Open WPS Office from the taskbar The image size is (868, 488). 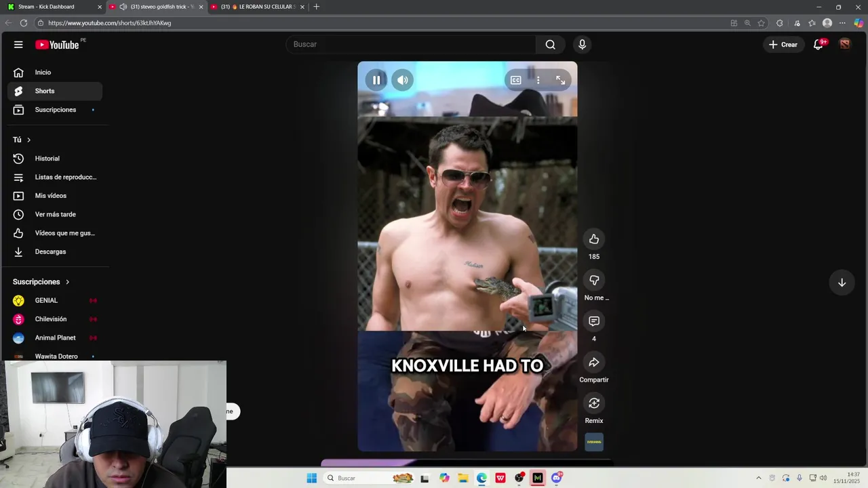500,478
